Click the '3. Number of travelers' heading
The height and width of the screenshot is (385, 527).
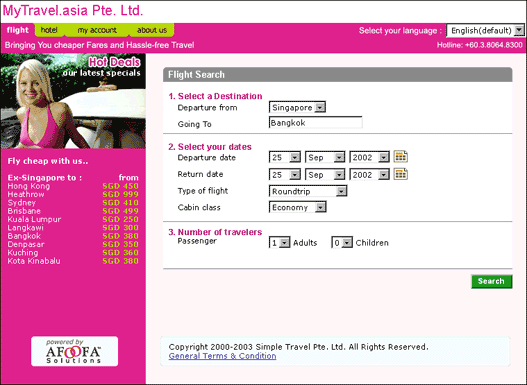tap(215, 232)
